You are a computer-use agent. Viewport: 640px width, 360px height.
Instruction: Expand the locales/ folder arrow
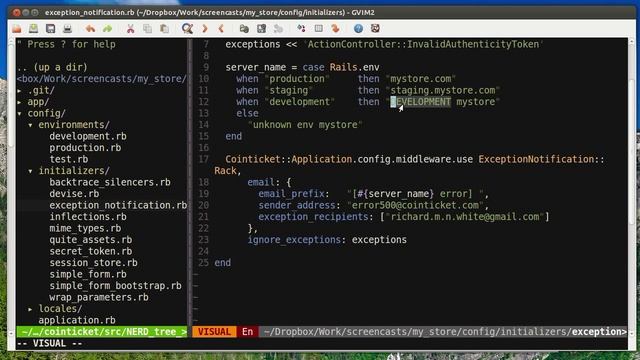pyautogui.click(x=31, y=309)
